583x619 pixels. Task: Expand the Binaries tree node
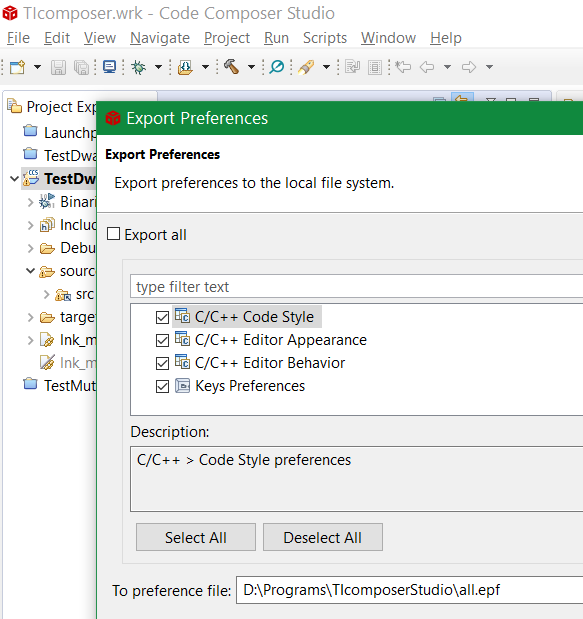(30, 203)
